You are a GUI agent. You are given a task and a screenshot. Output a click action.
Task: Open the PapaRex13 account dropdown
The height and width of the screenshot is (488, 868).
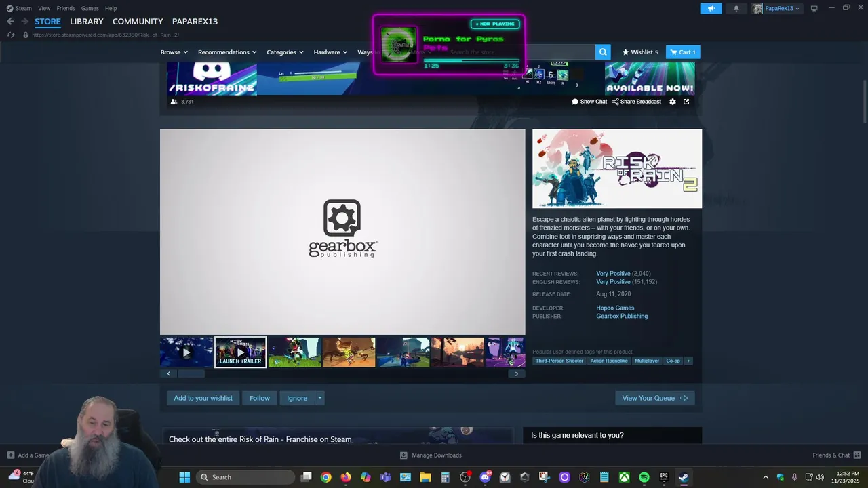(776, 8)
